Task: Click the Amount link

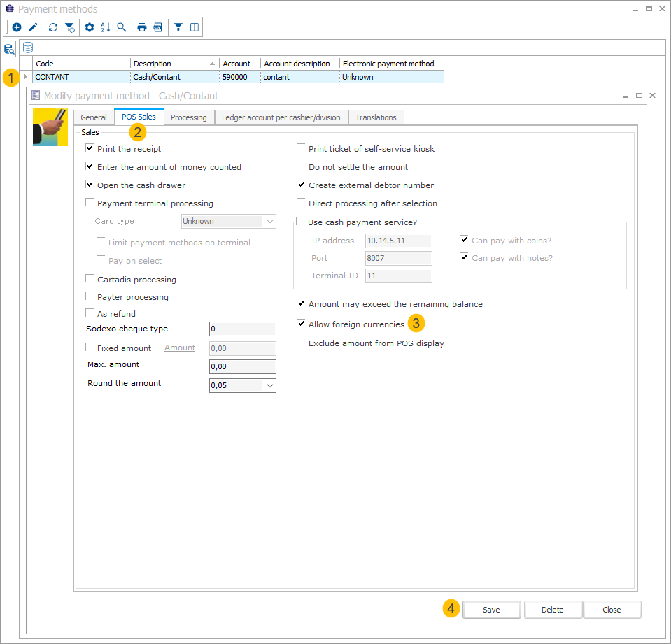Action: click(180, 348)
